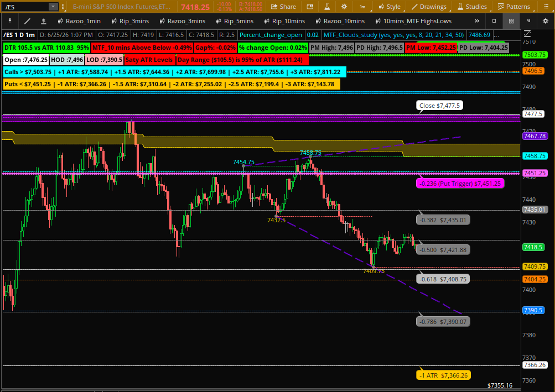Toggle the chart grid layout icon
The image size is (555, 392).
(x=511, y=21)
